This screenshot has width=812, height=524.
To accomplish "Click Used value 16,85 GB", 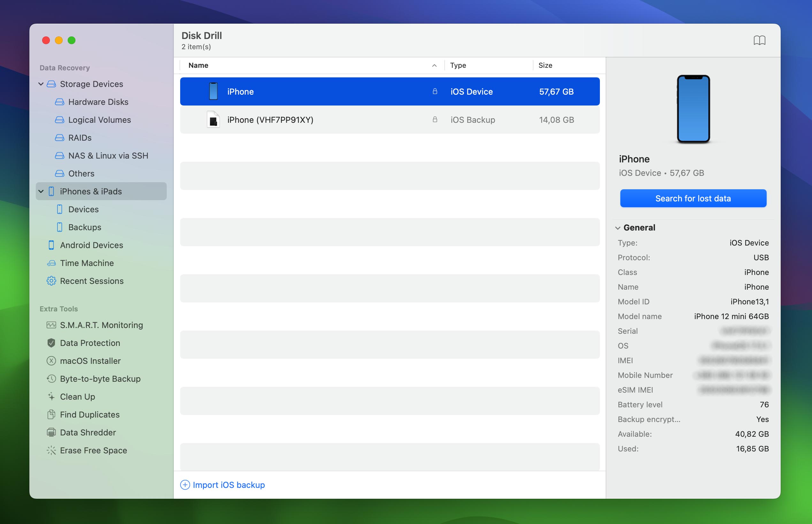I will 752,449.
